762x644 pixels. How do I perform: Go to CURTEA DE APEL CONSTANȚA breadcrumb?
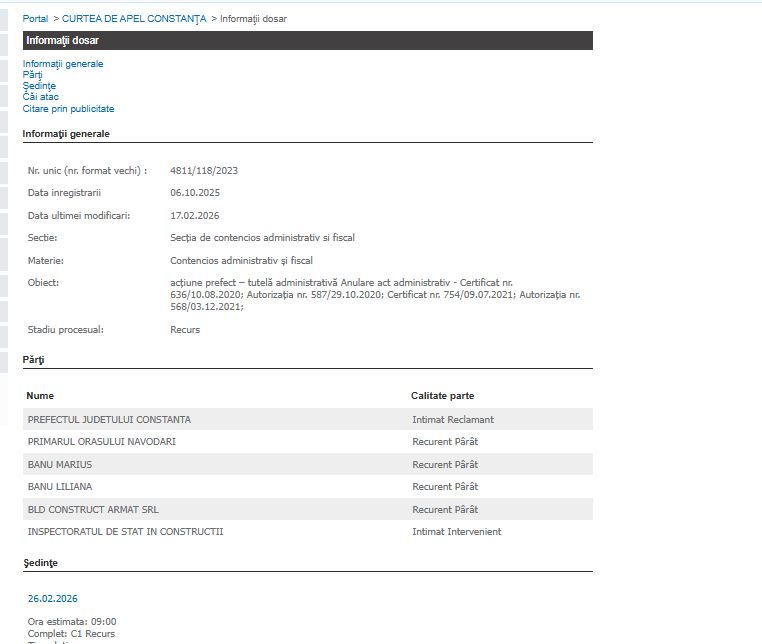[134, 19]
